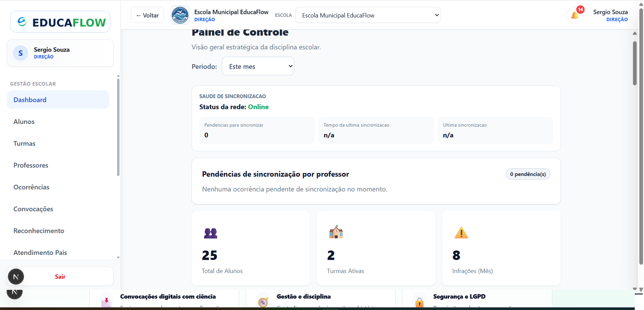The height and width of the screenshot is (310, 644).
Task: Click the EducaFlow logo in the sidebar
Action: [60, 21]
